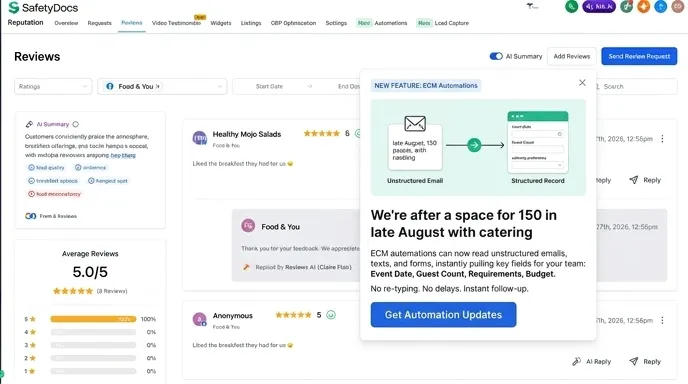Open options menu for the Anonymous review
Viewport: 688px width, 384px height.
coord(662,320)
